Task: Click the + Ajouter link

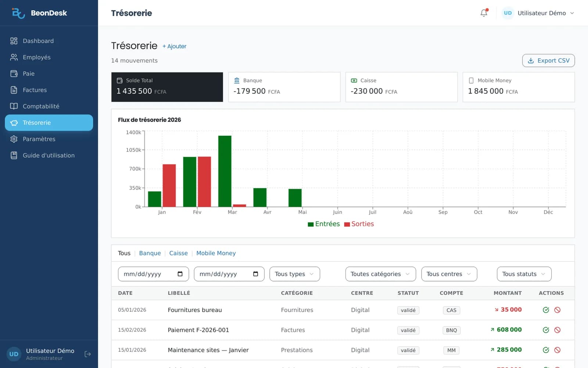Action: (x=175, y=46)
